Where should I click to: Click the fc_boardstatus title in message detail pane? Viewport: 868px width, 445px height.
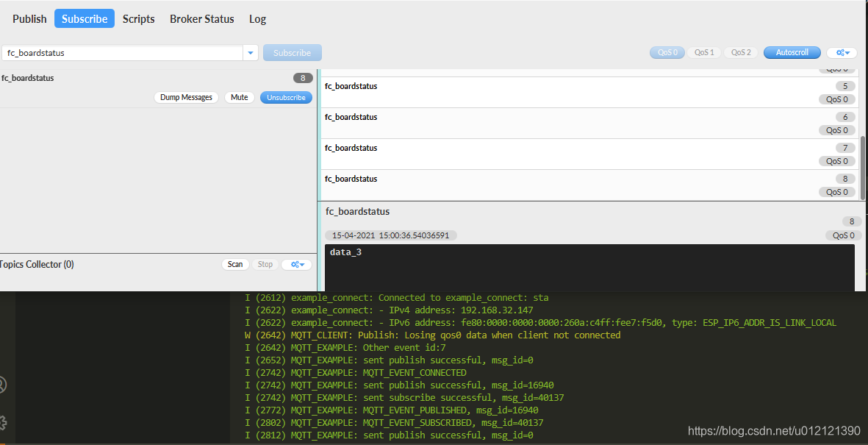358,212
